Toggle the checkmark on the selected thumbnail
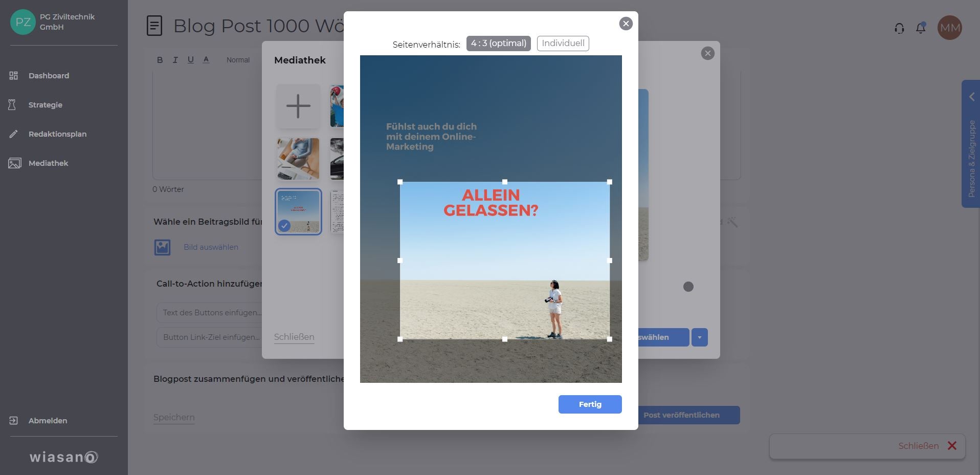This screenshot has height=475, width=980. point(285,224)
